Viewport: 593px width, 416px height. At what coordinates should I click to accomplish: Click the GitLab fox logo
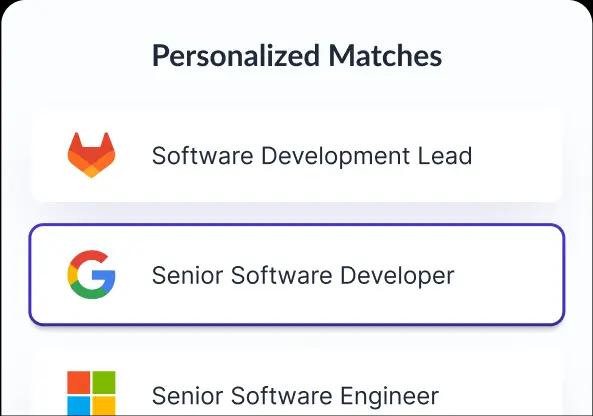[92, 155]
